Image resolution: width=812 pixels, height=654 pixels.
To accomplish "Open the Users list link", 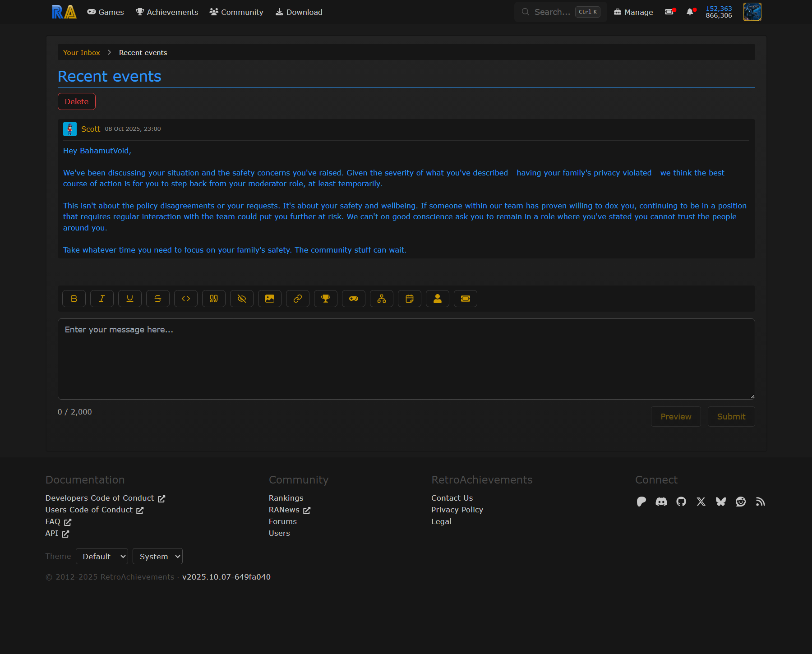I will coord(279,533).
